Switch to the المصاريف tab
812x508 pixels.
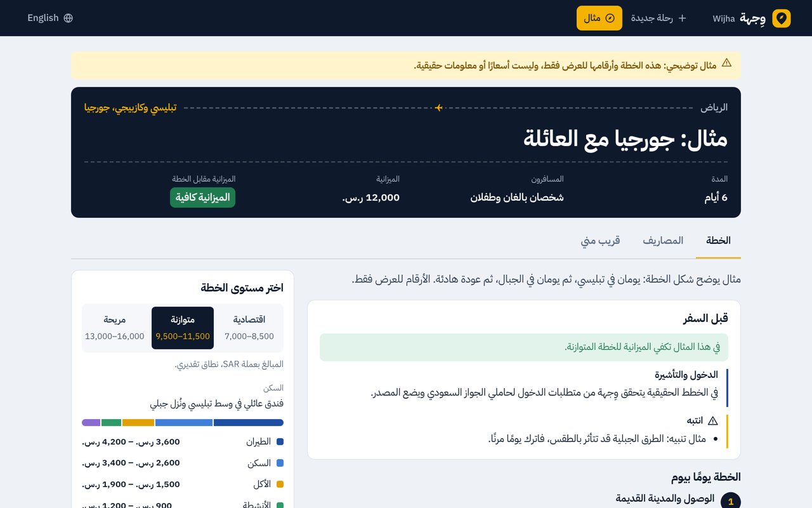[x=663, y=241]
